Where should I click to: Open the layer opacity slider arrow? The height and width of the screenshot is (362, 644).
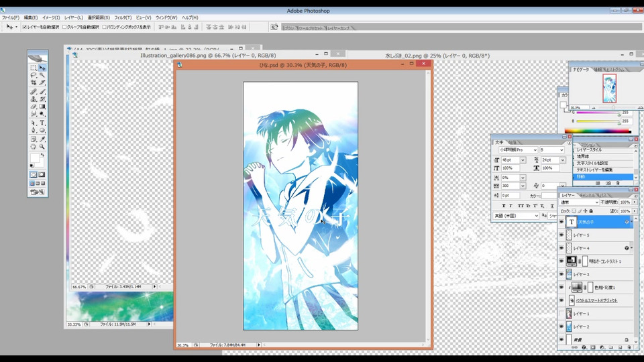pyautogui.click(x=635, y=202)
